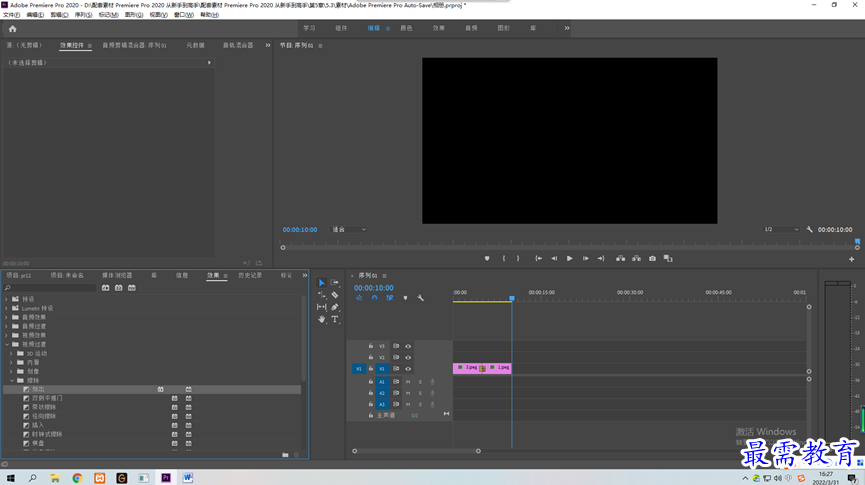Select the 时钟式擦除 transition
Screen dimensions: 865x485
click(47, 434)
